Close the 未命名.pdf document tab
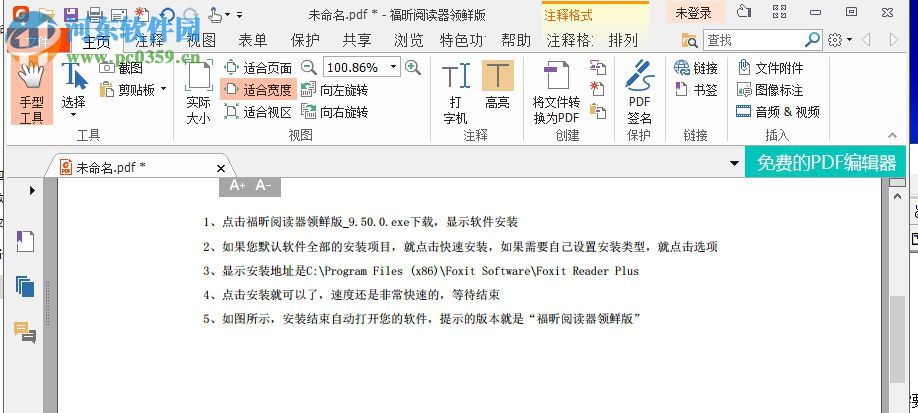This screenshot has height=413, width=918. click(221, 169)
